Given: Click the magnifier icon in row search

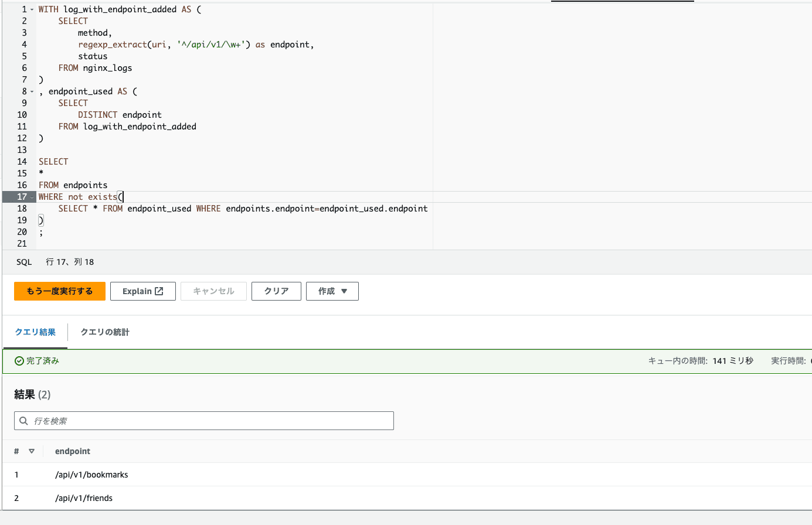Looking at the screenshot, I should 24,421.
